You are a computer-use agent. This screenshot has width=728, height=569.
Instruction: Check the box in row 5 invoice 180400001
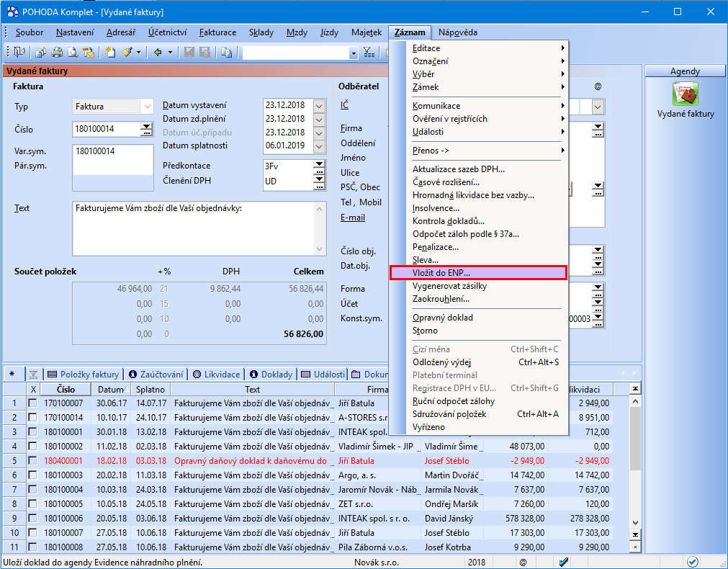[x=32, y=460]
